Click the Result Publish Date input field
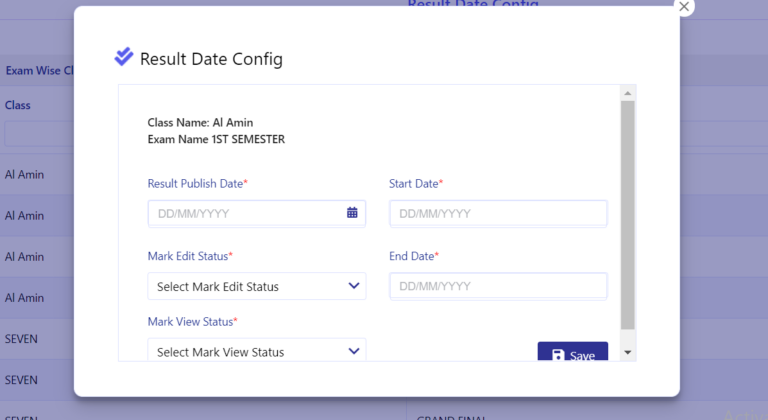The height and width of the screenshot is (420, 768). 257,213
